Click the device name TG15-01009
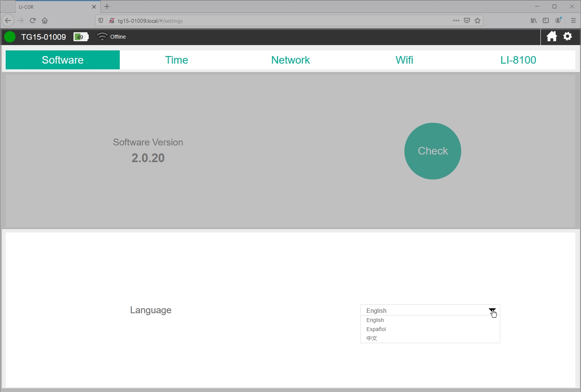This screenshot has height=392, width=581. (x=44, y=37)
